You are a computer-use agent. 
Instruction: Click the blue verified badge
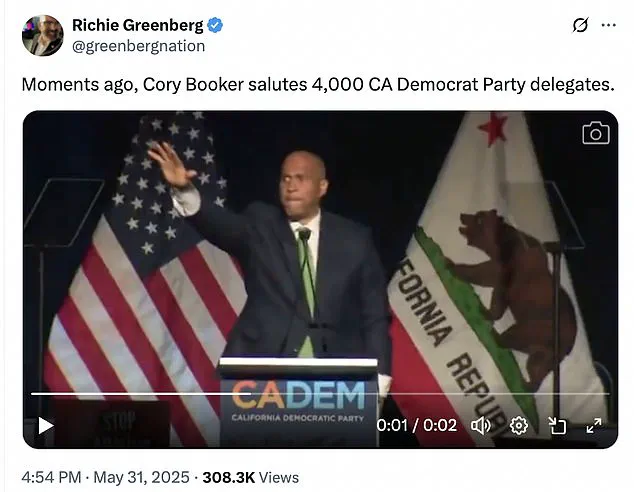pyautogui.click(x=214, y=25)
